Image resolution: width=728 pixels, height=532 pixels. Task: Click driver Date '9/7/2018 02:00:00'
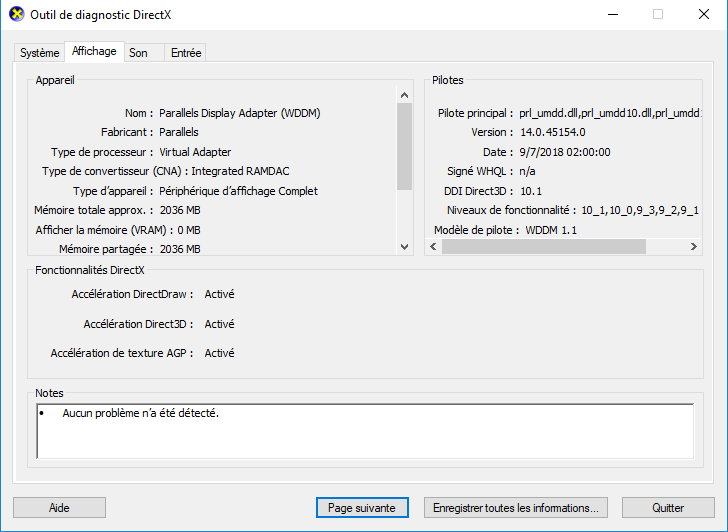565,152
